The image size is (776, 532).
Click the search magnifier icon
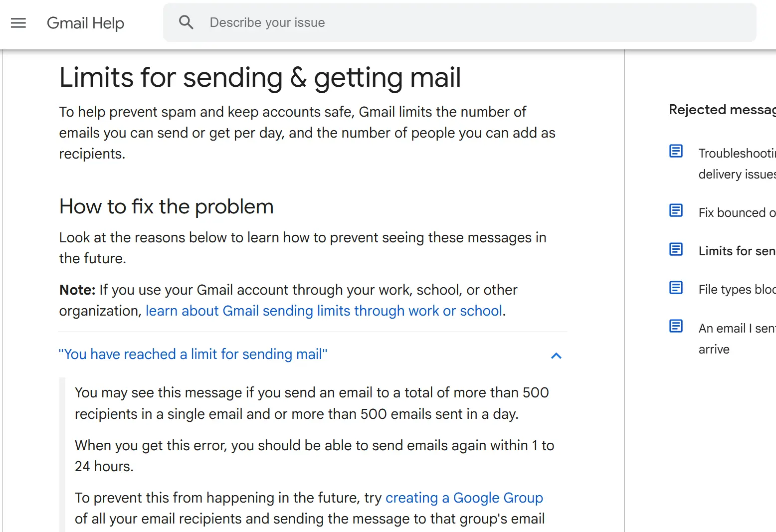click(x=186, y=22)
